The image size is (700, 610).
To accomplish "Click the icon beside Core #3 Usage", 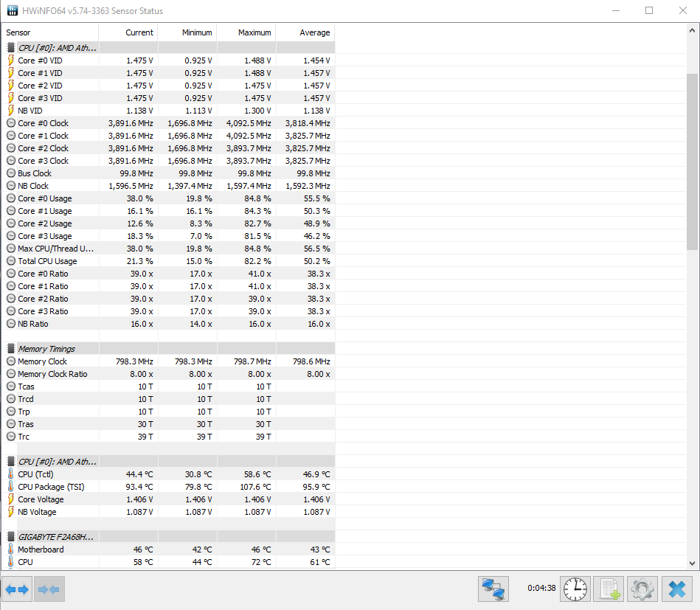I will click(11, 236).
